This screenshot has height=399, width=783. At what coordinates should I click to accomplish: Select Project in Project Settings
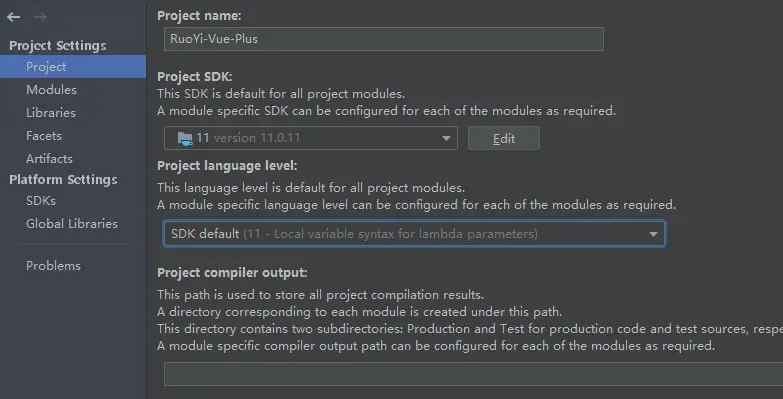click(x=73, y=66)
